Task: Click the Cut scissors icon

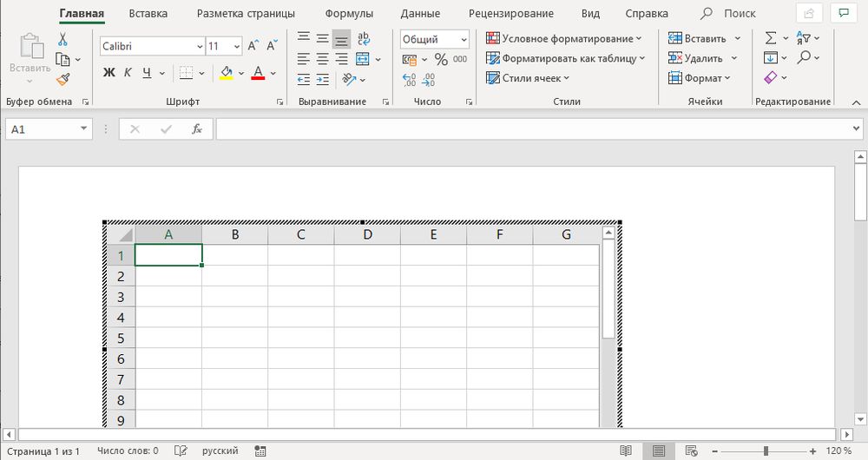Action: [x=62, y=40]
